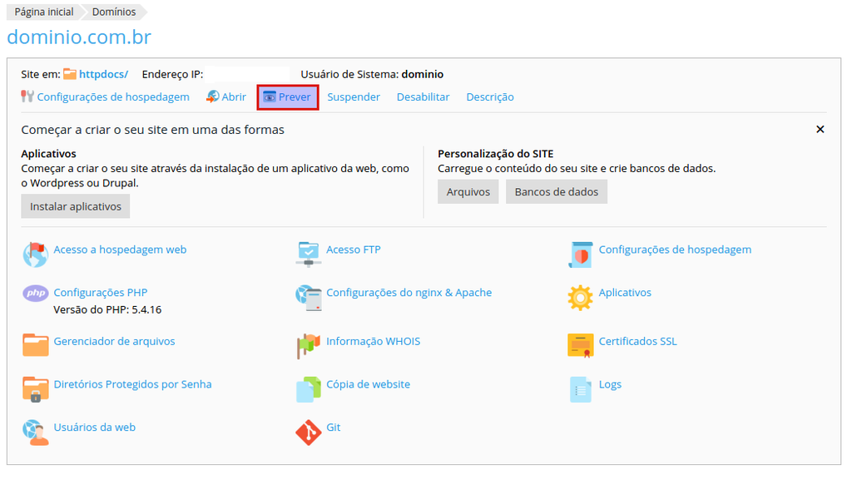
Task: Click the PHP settings icon
Action: tap(36, 294)
